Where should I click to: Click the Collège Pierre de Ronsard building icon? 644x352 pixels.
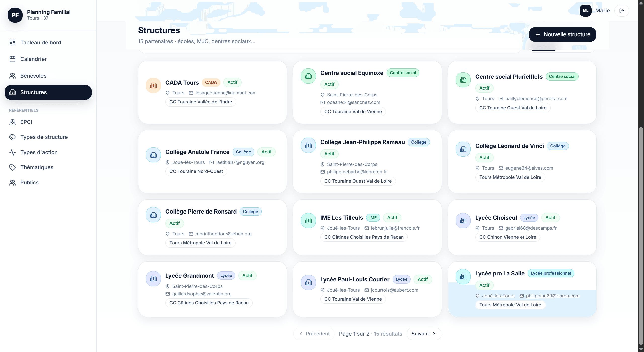point(153,215)
